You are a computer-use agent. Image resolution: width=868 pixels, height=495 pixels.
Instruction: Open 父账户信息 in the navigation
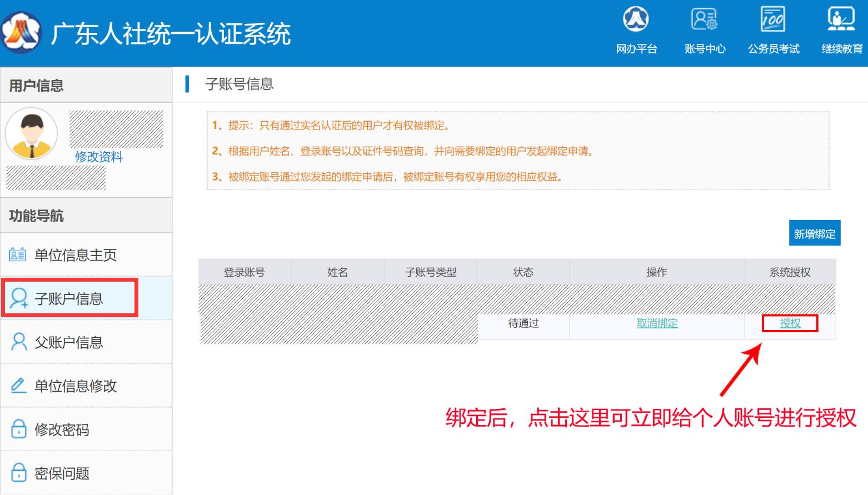69,342
